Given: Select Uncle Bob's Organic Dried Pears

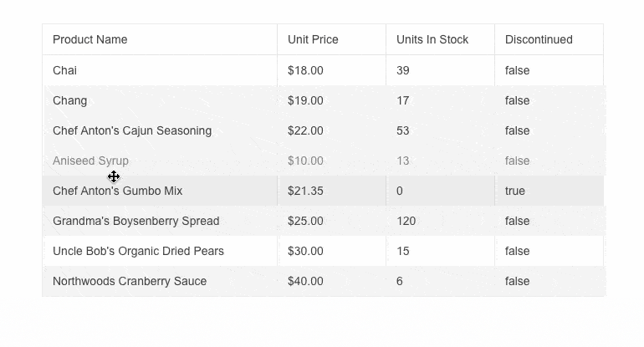Looking at the screenshot, I should 139,251.
